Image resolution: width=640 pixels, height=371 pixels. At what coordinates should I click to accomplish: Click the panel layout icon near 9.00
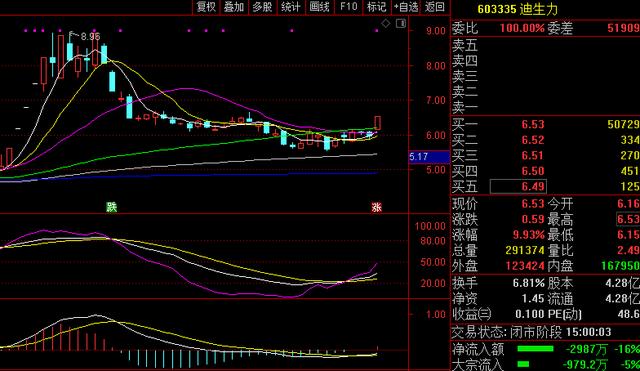(x=401, y=24)
